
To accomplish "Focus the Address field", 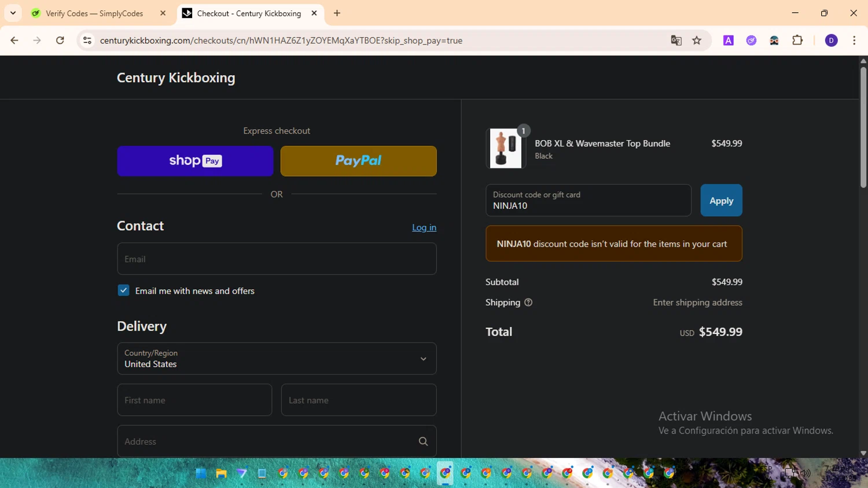I will click(x=277, y=441).
